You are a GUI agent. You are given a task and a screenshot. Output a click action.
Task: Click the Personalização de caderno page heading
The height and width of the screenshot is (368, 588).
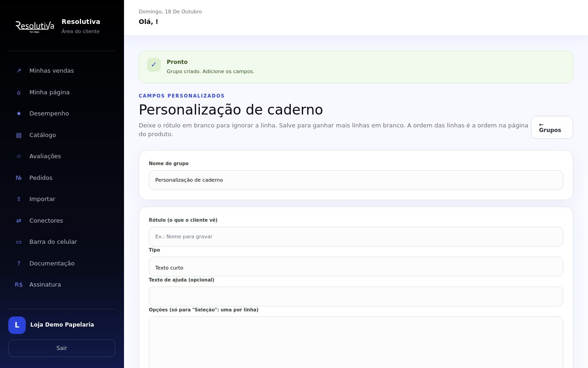[x=231, y=110]
